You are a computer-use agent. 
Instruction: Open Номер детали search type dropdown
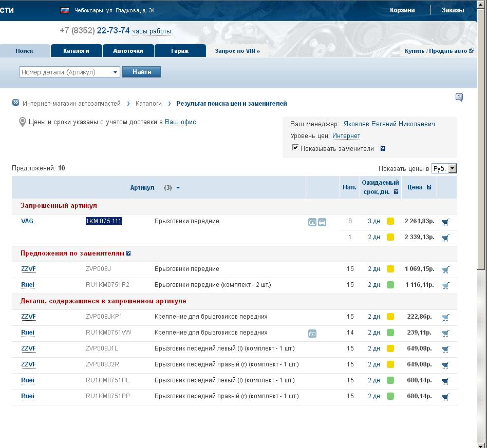tap(115, 72)
